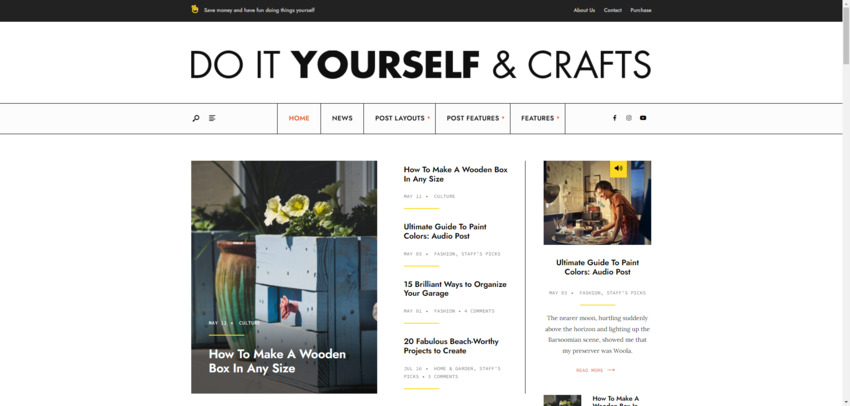
Task: Open the 4 Comments link
Action: (479, 311)
